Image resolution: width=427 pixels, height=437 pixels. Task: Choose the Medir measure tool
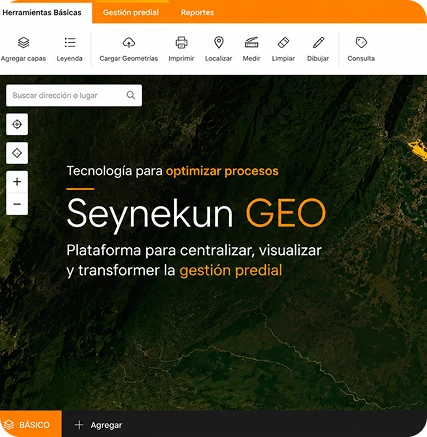(x=251, y=49)
